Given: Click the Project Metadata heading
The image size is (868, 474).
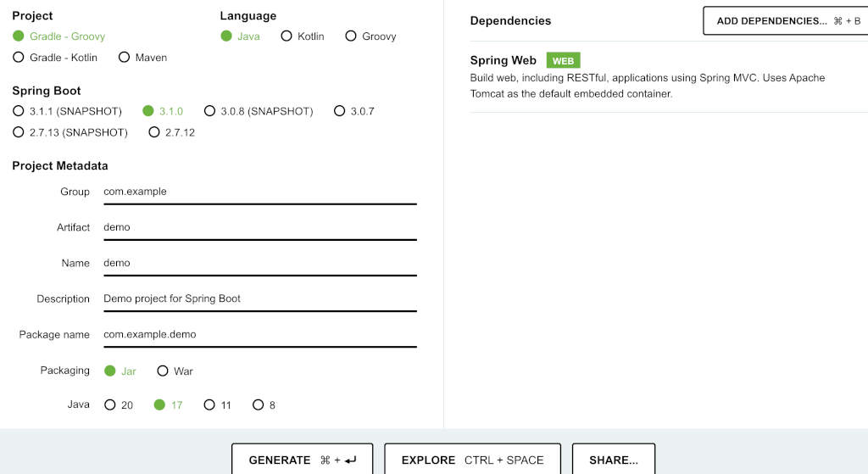Looking at the screenshot, I should coord(60,165).
